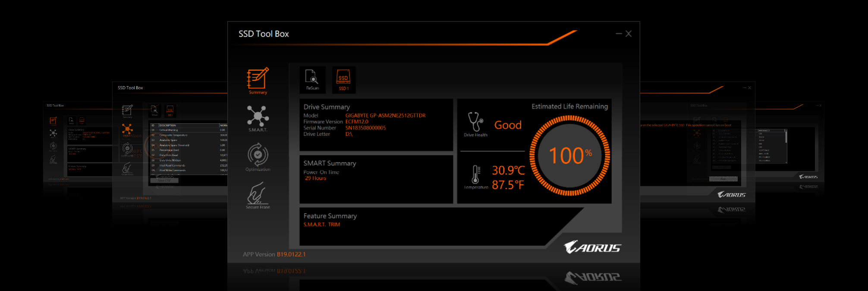Open Secure Erase in the front window sidebar
868x291 pixels.
pos(258,195)
